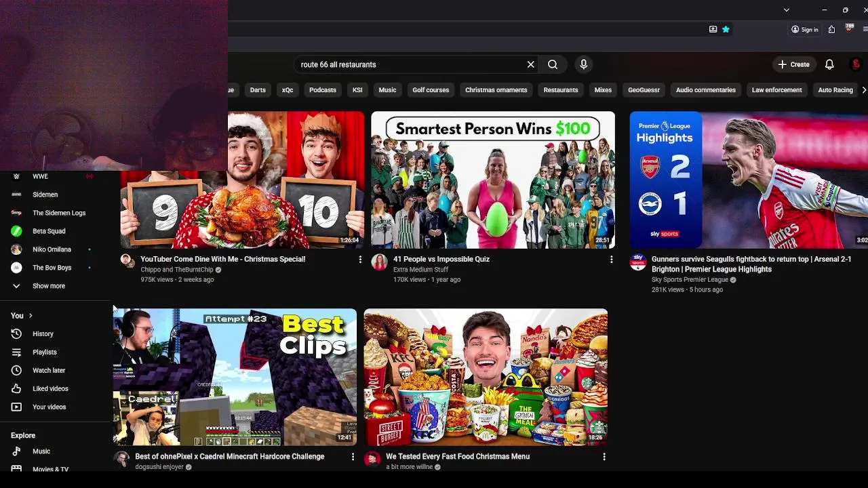Click the title Gunners survive Seagulls fightback

pyautogui.click(x=751, y=264)
